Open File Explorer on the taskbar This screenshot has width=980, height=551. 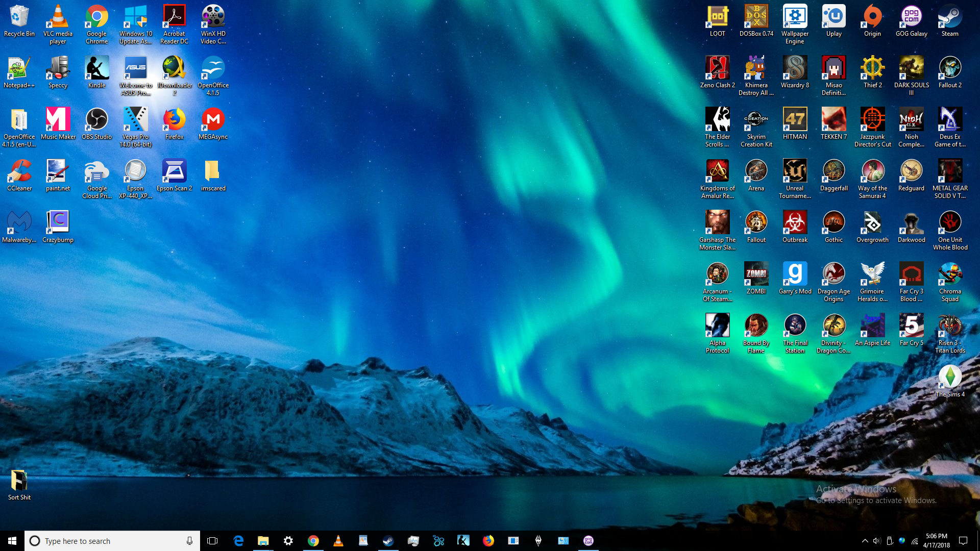[263, 541]
